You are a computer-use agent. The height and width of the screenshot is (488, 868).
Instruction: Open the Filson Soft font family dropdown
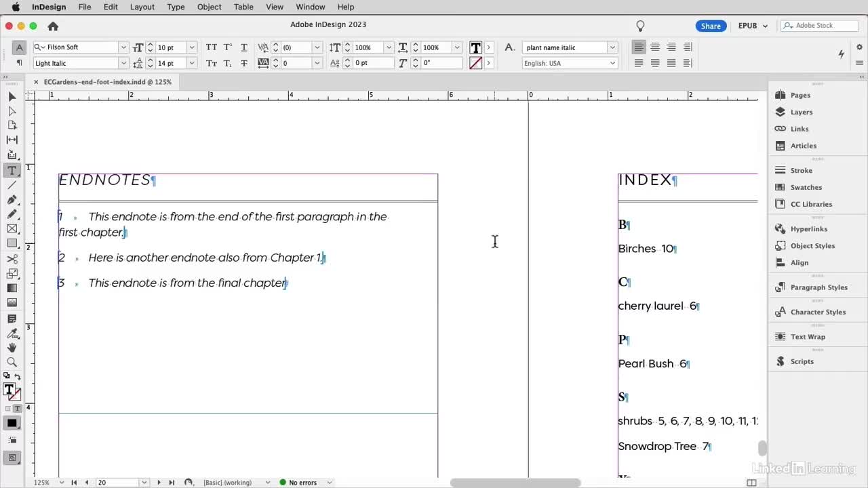click(x=123, y=47)
